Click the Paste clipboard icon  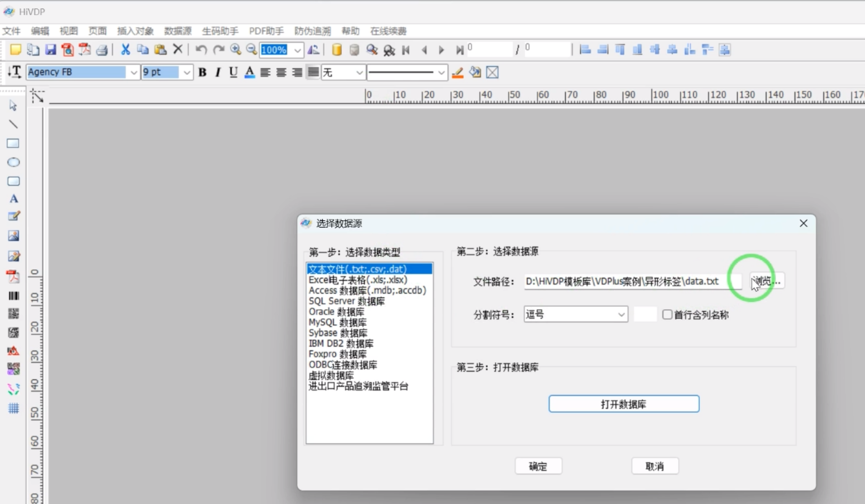pos(160,49)
